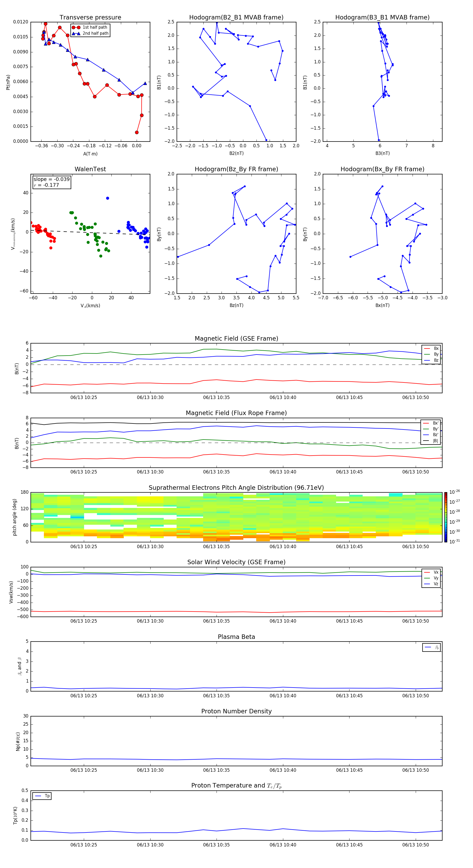
Task: Click the 'A(T·m)' x-axis label
Action: click(x=90, y=154)
